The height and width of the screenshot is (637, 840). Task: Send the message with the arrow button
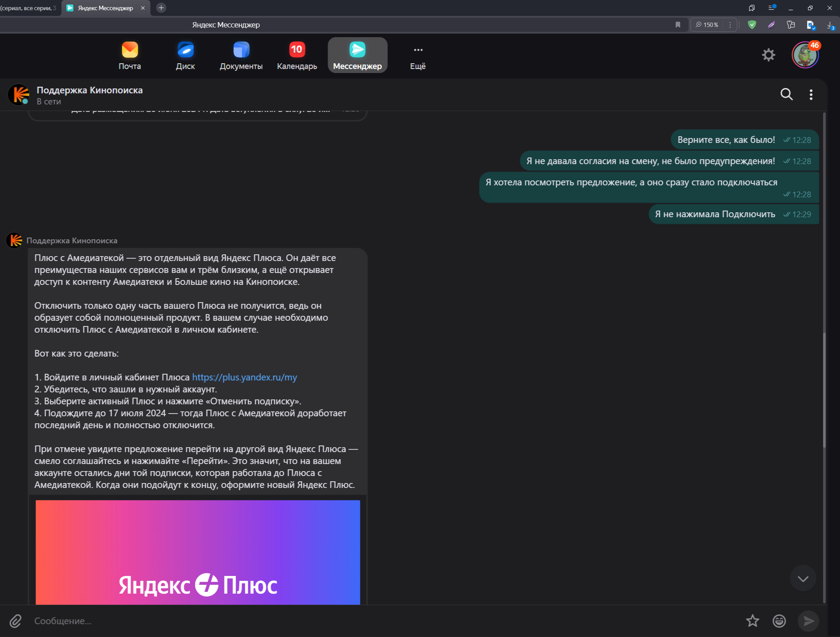808,621
